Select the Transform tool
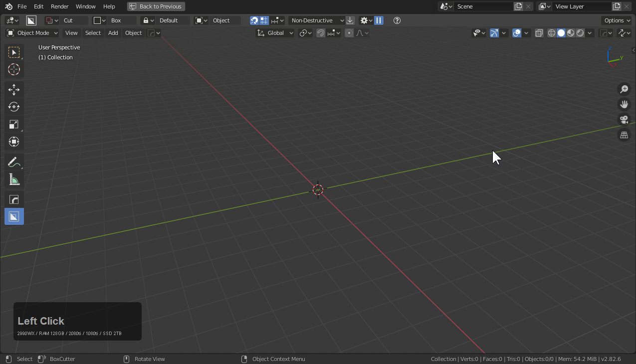636x364 pixels. click(14, 142)
